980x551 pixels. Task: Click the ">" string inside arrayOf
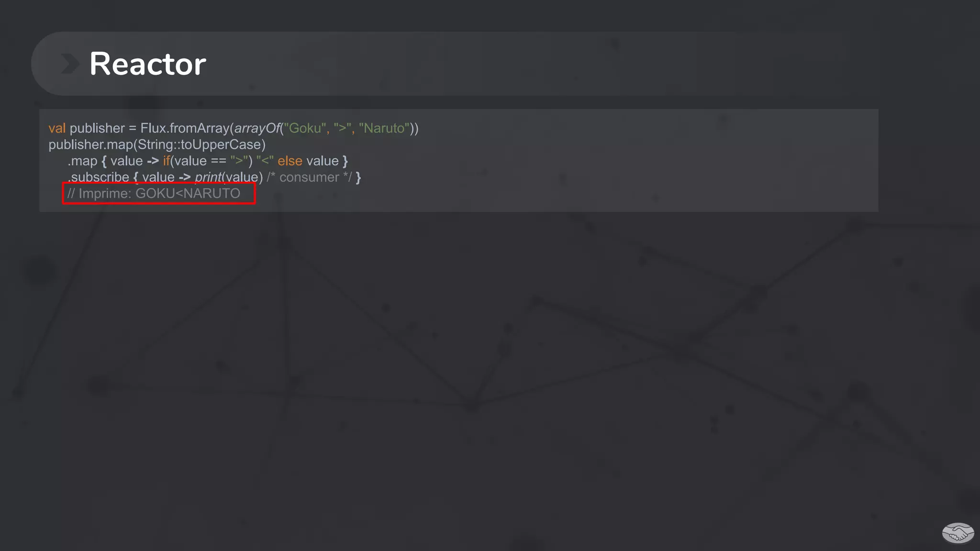click(x=343, y=128)
